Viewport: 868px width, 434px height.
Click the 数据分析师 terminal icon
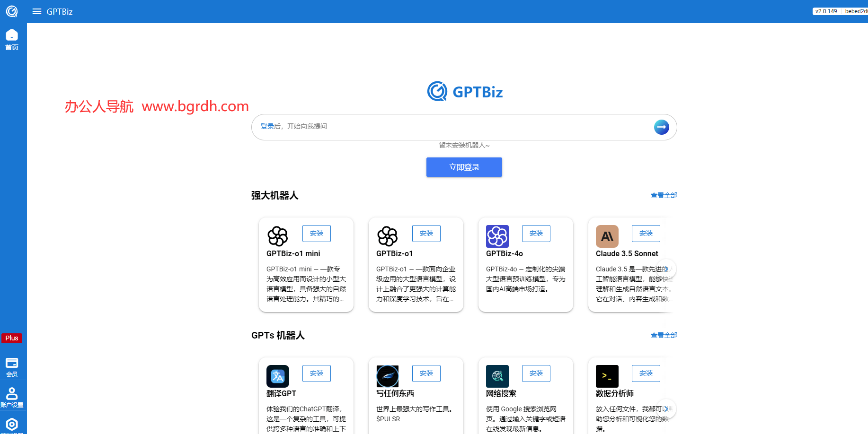point(607,376)
